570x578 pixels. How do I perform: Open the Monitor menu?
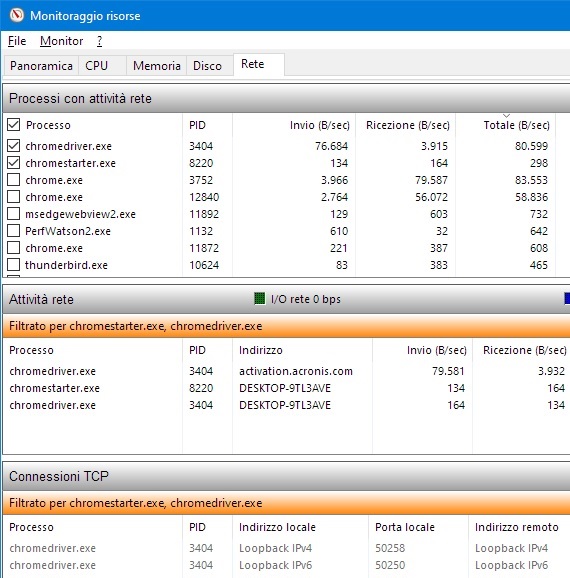click(61, 41)
